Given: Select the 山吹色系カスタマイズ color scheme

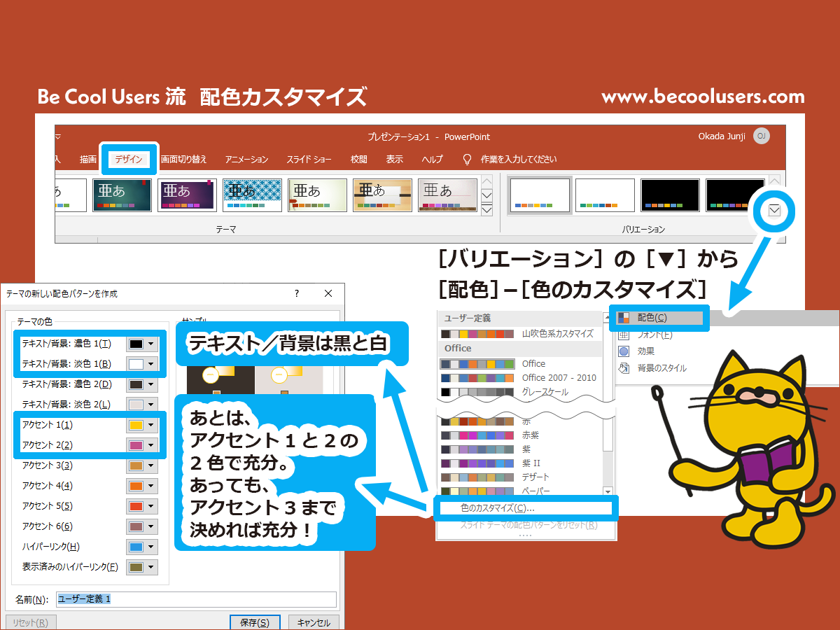Looking at the screenshot, I should [x=519, y=334].
